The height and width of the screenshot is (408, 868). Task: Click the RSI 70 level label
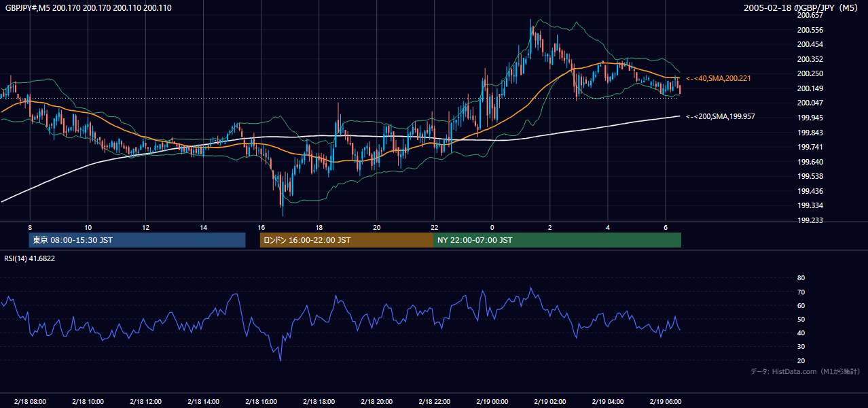pyautogui.click(x=801, y=292)
